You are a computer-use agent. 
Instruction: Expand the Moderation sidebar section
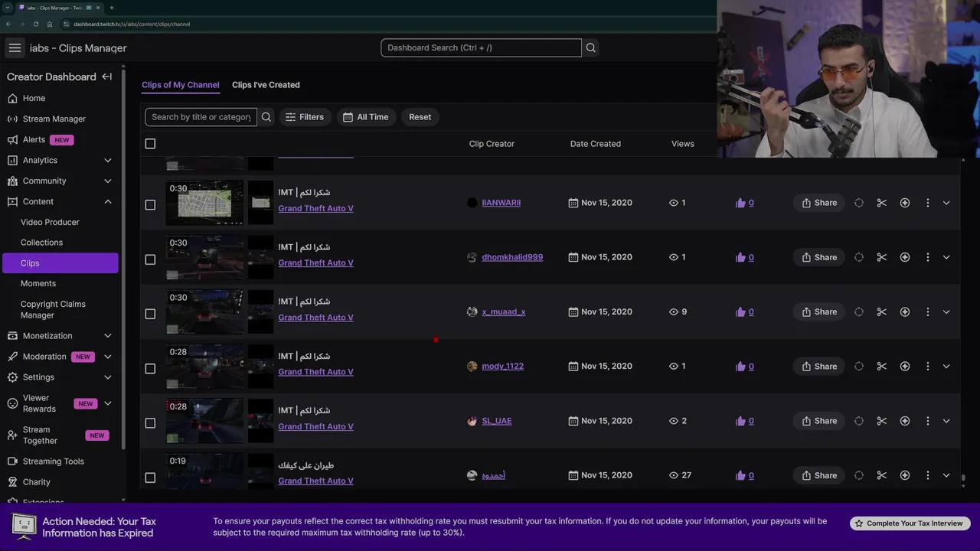pyautogui.click(x=107, y=357)
